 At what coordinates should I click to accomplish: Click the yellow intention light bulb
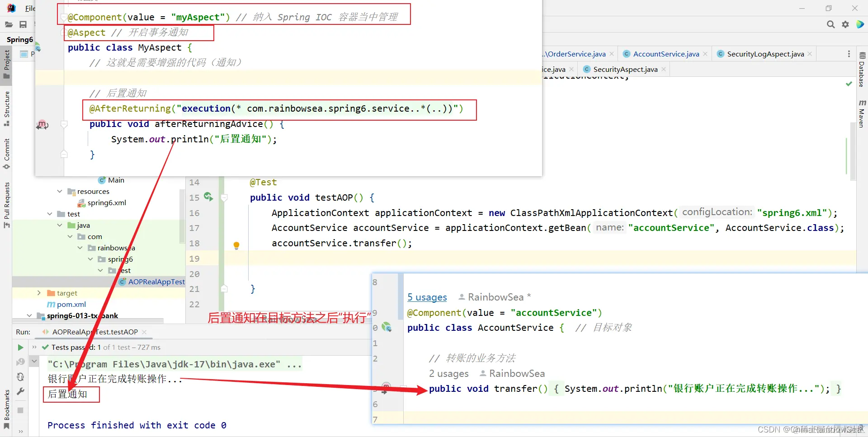[236, 245]
